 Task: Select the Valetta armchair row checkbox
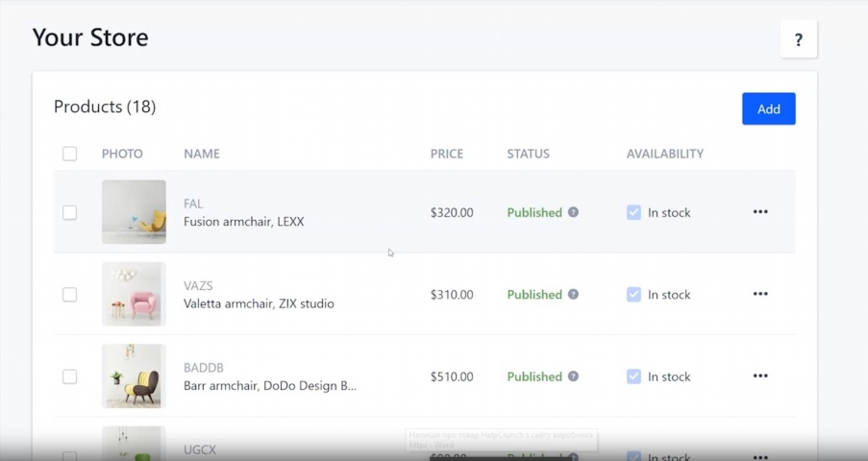pos(69,294)
